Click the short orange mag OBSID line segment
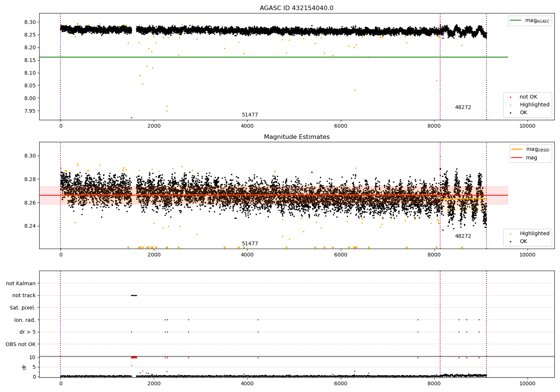Screen dimensions: 560x392 [463, 199]
